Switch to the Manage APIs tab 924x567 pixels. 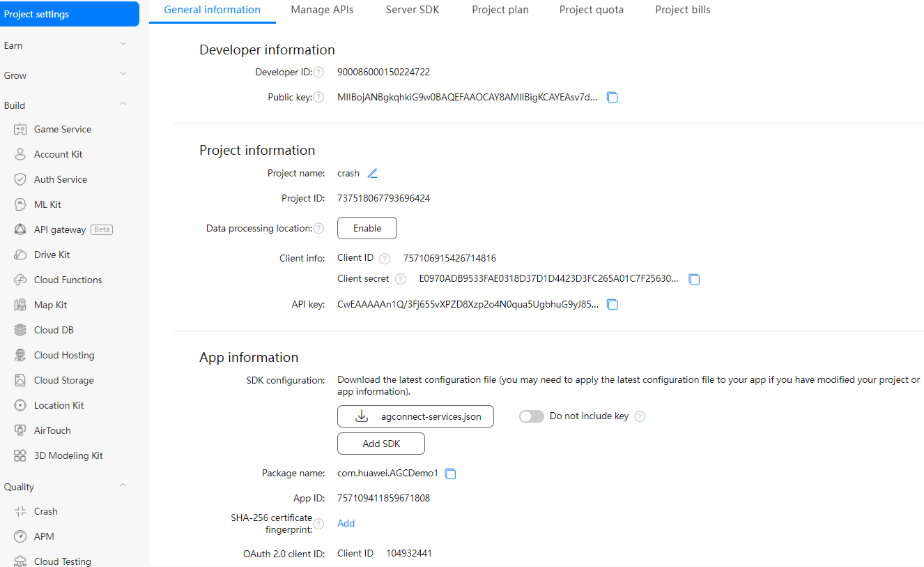pyautogui.click(x=322, y=10)
